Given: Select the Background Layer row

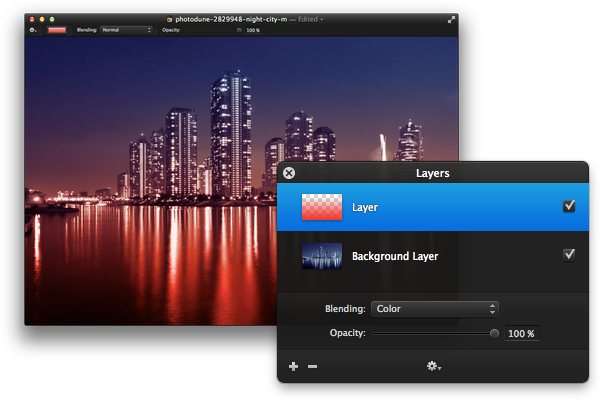Looking at the screenshot, I should pyautogui.click(x=432, y=256).
